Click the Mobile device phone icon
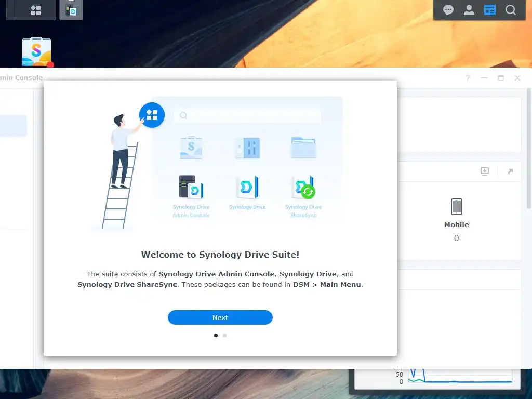This screenshot has width=532, height=399. pyautogui.click(x=456, y=207)
